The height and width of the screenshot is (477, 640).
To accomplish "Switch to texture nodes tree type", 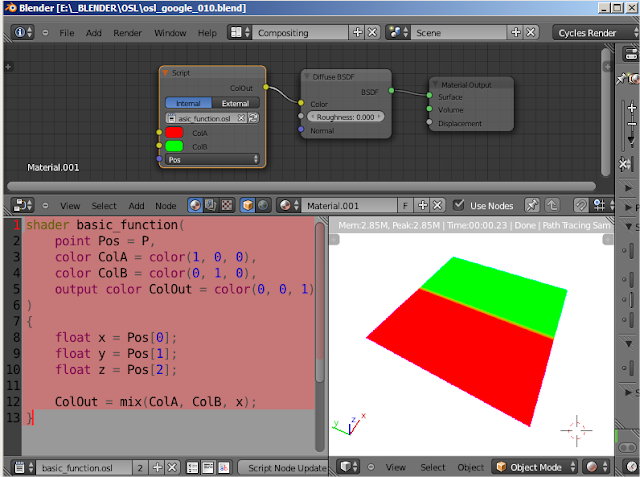I will tap(226, 205).
